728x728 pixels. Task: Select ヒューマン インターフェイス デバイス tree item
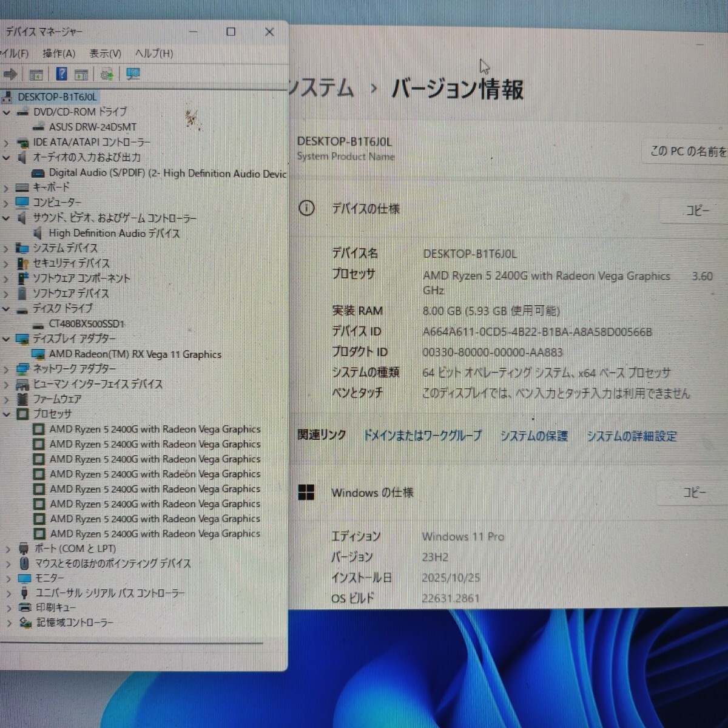pyautogui.click(x=98, y=384)
